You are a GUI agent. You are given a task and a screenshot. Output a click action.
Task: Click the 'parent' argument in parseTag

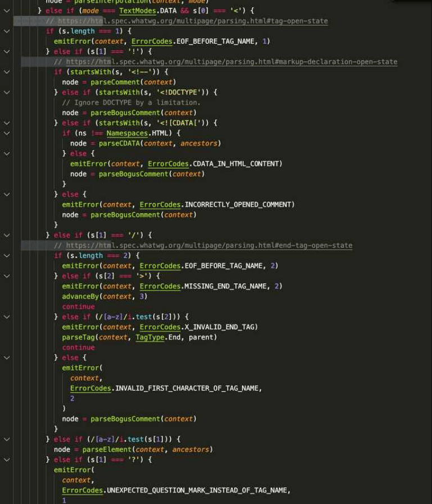coord(201,338)
